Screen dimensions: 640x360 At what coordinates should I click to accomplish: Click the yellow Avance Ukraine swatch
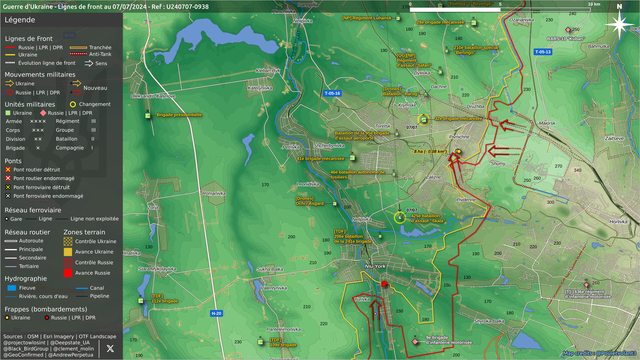(x=68, y=252)
